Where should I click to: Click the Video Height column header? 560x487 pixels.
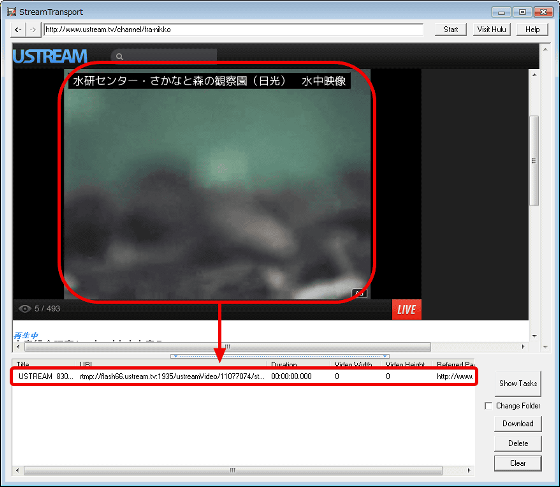(x=406, y=364)
